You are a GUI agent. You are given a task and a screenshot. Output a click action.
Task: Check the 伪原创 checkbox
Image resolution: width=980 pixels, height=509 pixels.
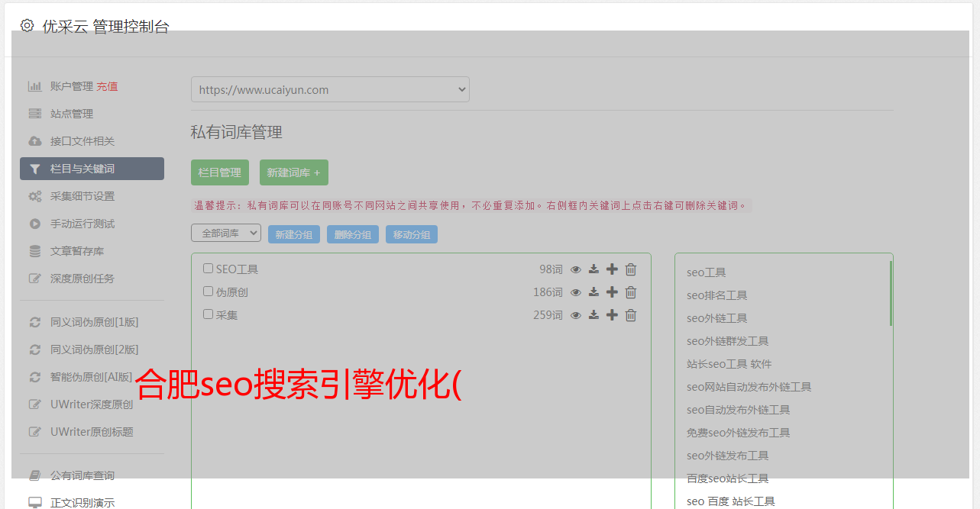click(x=208, y=292)
